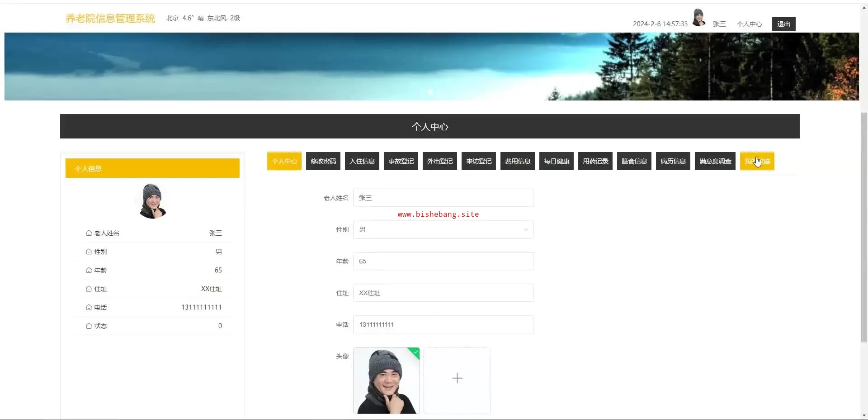Click the house icon beside 年龄 in sidebar
The width and height of the screenshot is (868, 420).
click(x=89, y=270)
